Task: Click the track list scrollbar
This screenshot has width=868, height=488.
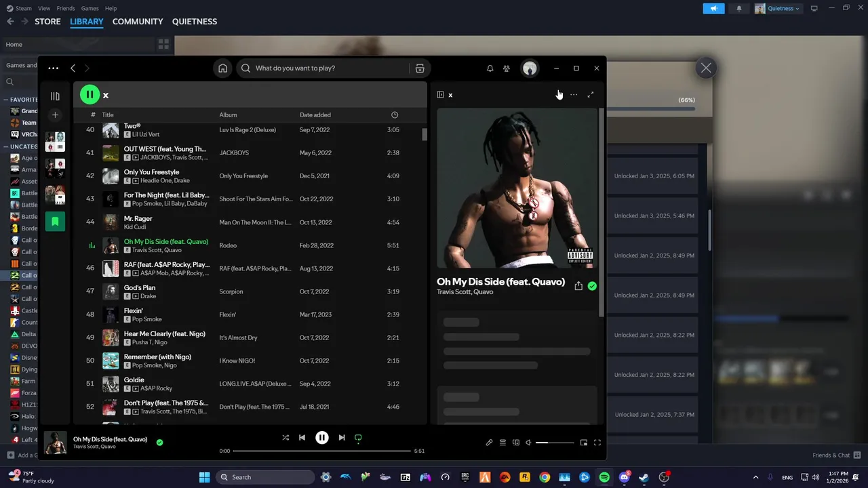Action: [425, 134]
